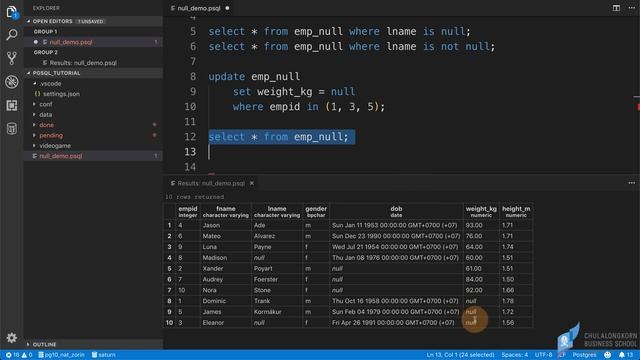Change the UTF-8 encoding

(543, 355)
